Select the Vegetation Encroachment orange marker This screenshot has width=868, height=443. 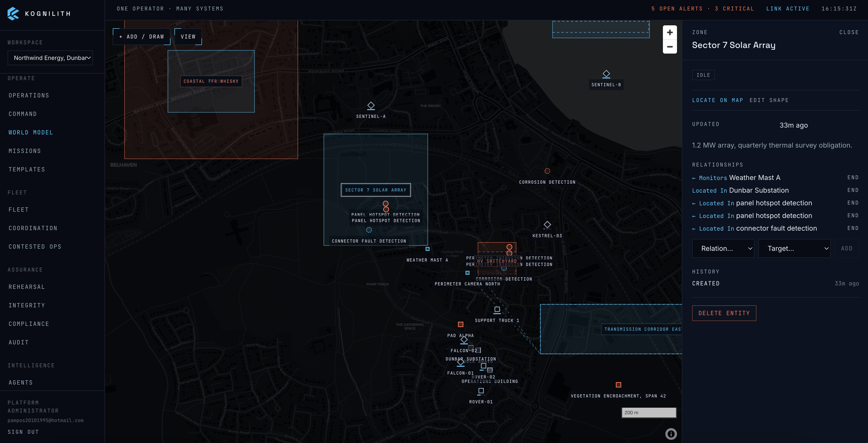click(x=618, y=385)
